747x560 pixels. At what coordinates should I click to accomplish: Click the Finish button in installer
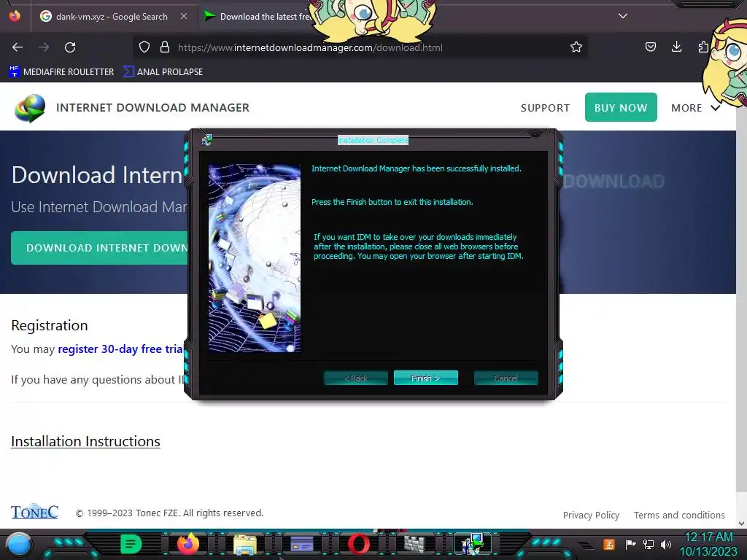point(425,378)
